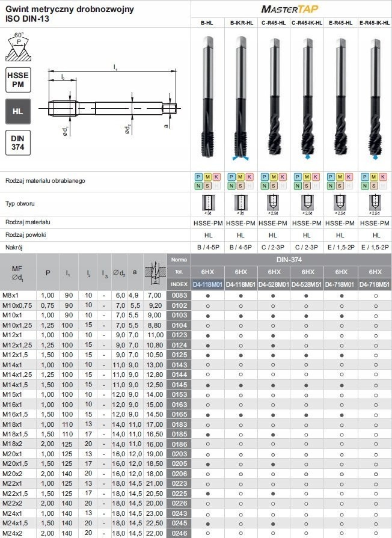Select the M16x1,5 availability dot under D4-528M01
392x538 pixels.
point(274,414)
